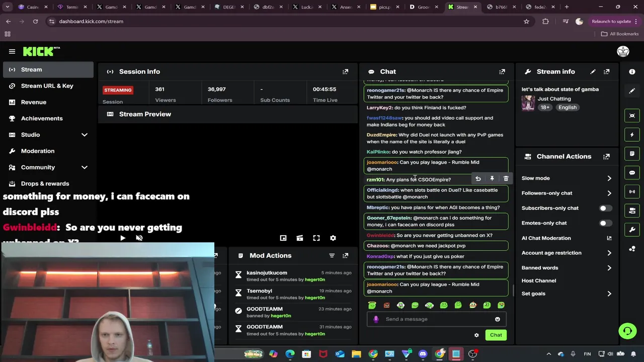Enable Subscribers-only chat switch
The height and width of the screenshot is (362, 644).
click(x=606, y=208)
